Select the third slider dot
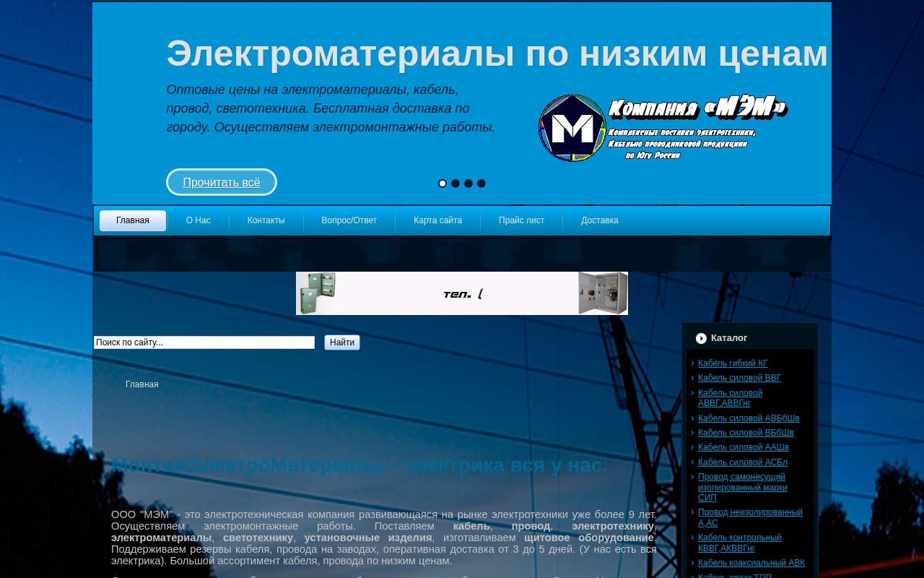The height and width of the screenshot is (578, 924). (x=468, y=184)
